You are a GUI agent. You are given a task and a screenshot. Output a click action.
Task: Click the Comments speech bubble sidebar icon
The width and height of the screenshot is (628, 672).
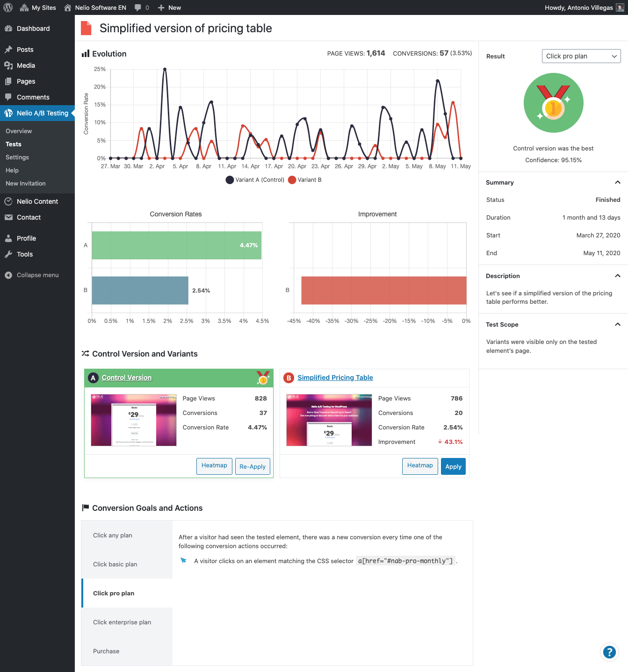tap(8, 97)
